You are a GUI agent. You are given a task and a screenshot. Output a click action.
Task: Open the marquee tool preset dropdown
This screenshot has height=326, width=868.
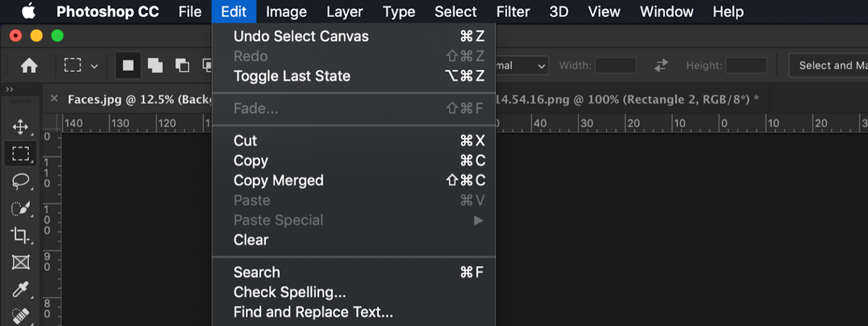point(80,66)
